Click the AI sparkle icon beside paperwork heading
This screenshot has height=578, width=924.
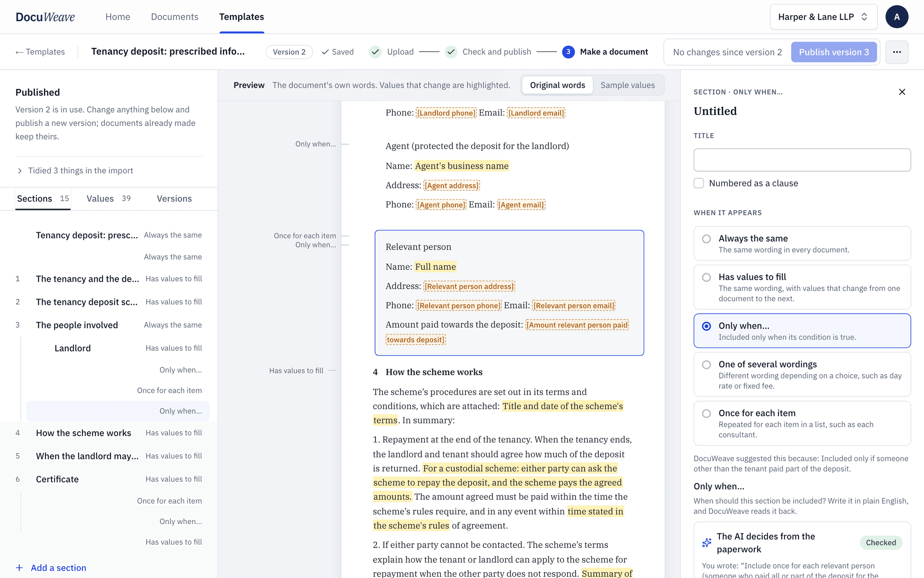(706, 543)
